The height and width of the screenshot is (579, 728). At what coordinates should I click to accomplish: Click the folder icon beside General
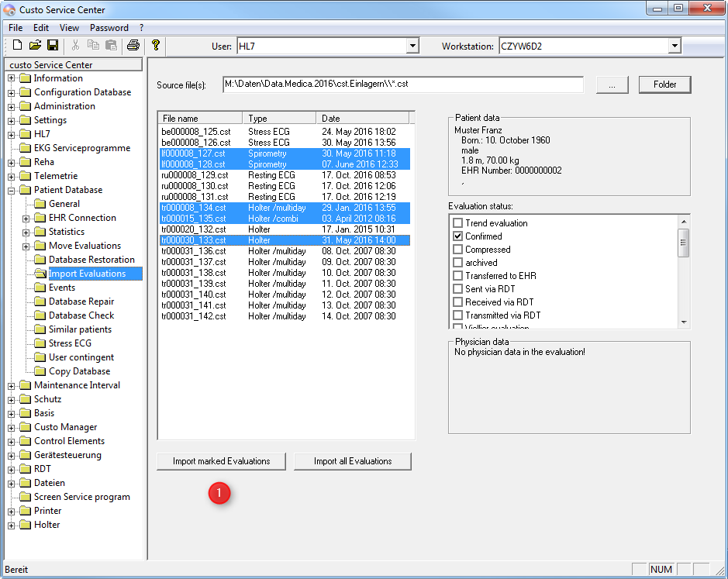pyautogui.click(x=40, y=204)
